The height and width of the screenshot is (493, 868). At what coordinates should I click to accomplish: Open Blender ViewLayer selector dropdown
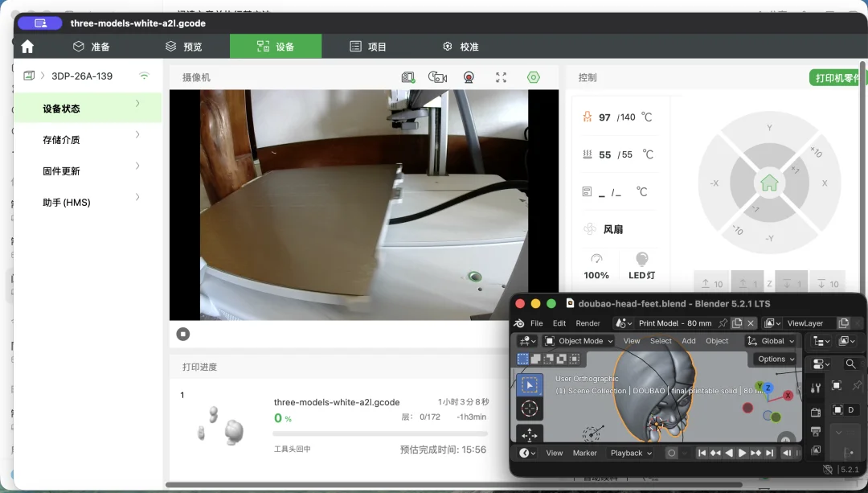pos(772,323)
